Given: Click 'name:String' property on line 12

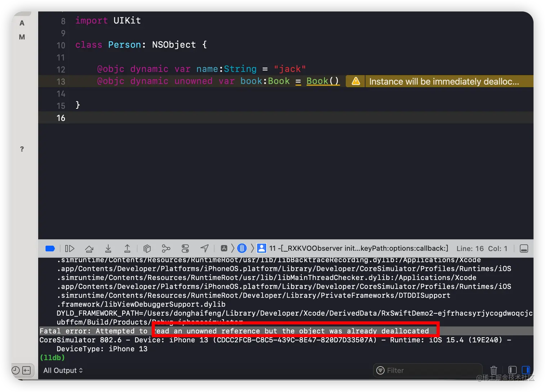Looking at the screenshot, I should point(226,69).
